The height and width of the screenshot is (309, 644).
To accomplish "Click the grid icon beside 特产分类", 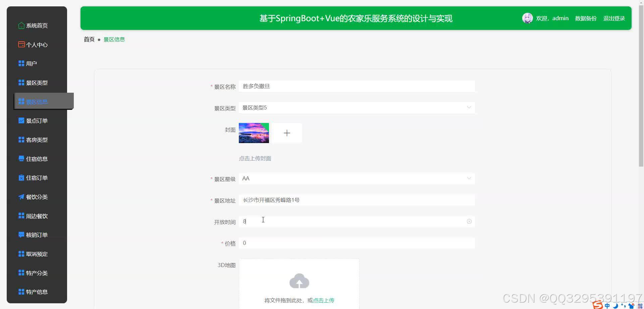I will coord(21,273).
